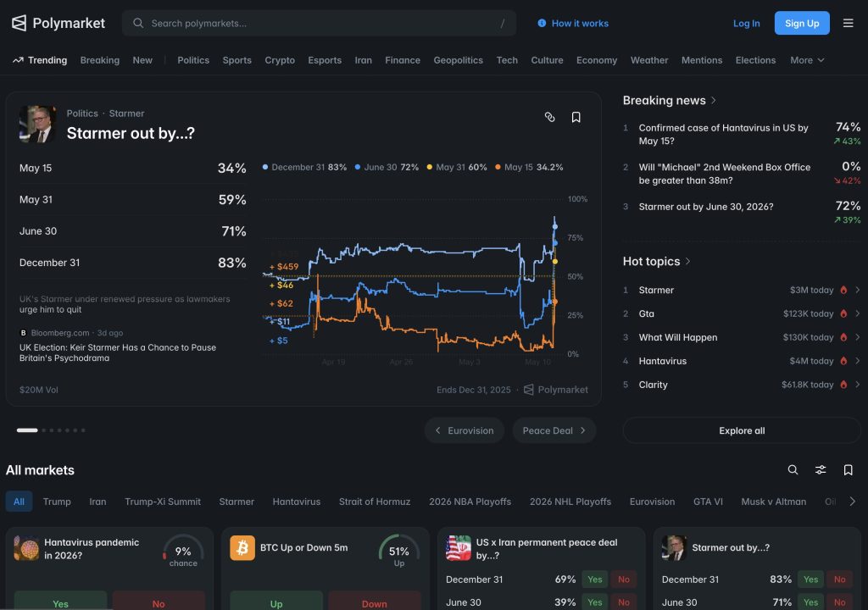
Task: Select the Breaking tab
Action: click(x=100, y=60)
